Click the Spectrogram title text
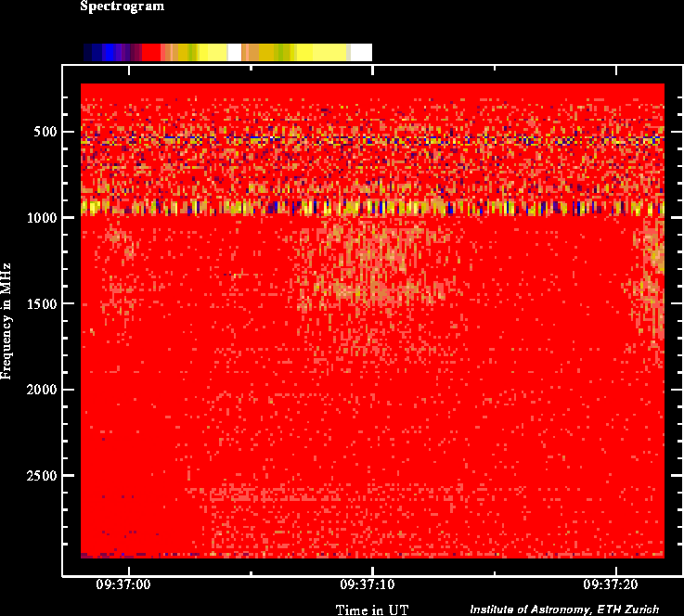 coord(123,6)
